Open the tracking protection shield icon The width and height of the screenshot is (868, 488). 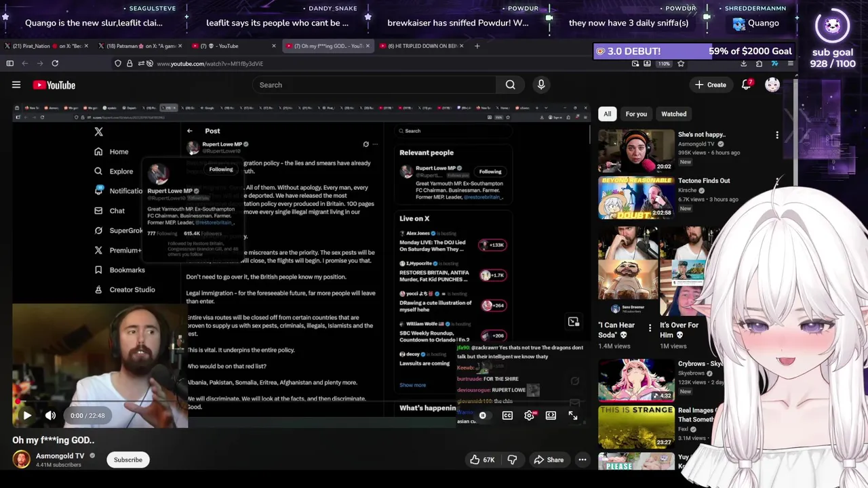[118, 64]
